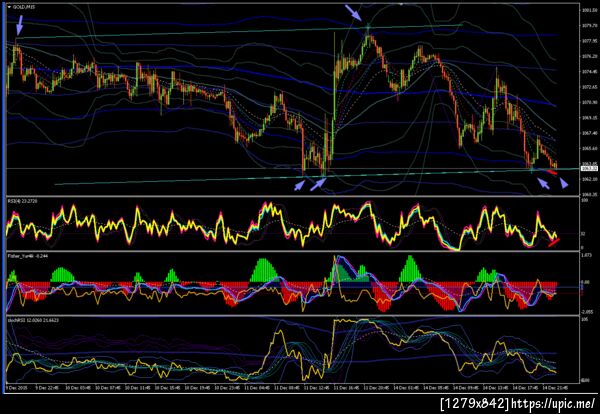Click the 11 Dec 20:45 time axis label
Viewport: 600px width, 414px height.
(x=375, y=388)
